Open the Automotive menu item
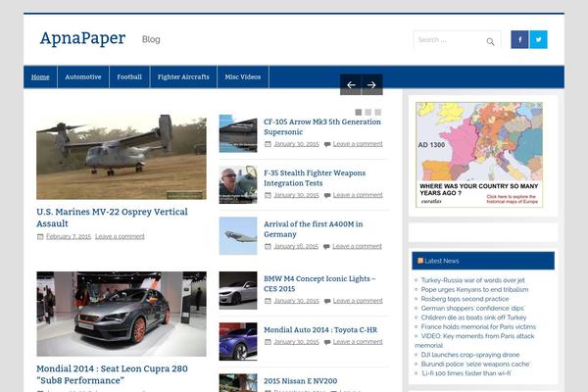 pyautogui.click(x=83, y=76)
